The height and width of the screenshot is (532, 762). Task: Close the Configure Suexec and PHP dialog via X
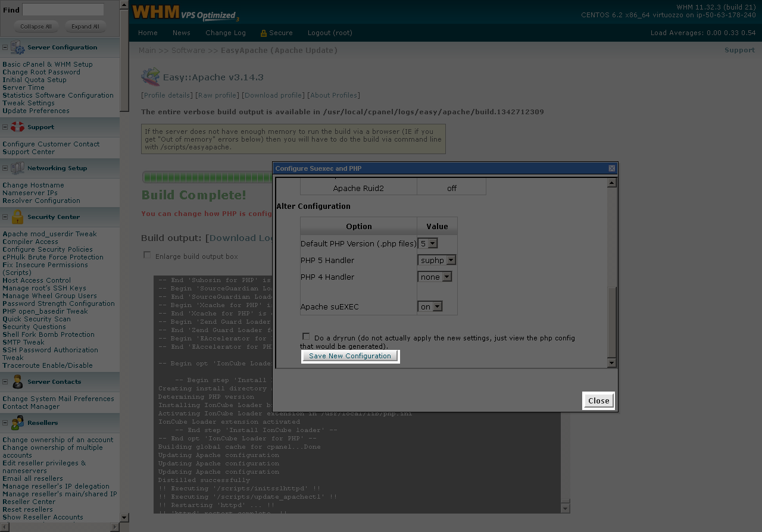[611, 168]
